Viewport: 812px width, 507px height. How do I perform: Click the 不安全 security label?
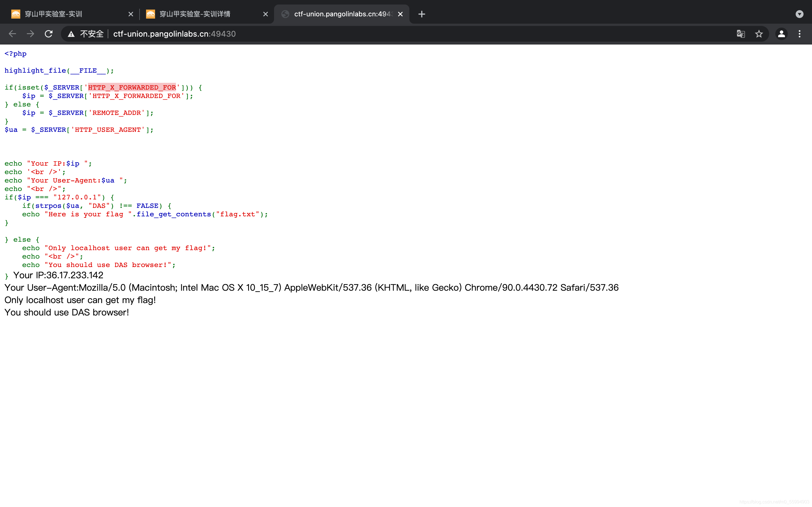point(92,34)
